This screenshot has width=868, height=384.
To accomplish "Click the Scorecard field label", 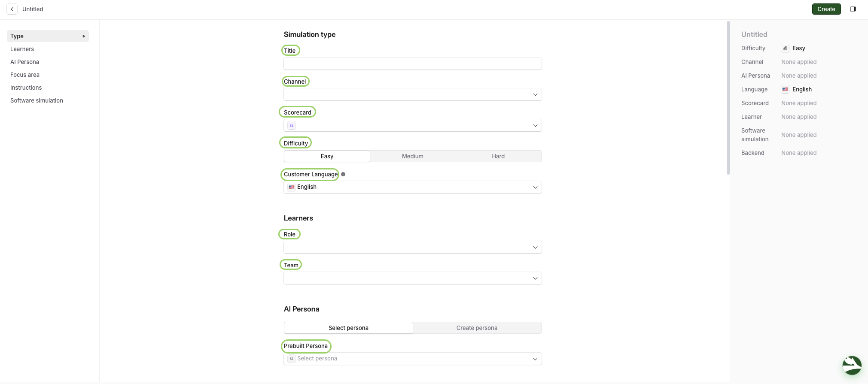I will 298,112.
